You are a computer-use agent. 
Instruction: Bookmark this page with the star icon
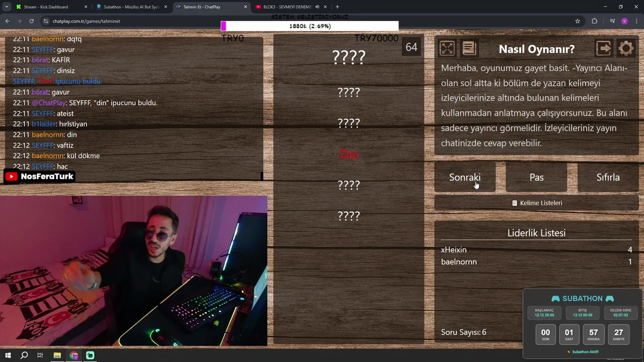tap(578, 21)
